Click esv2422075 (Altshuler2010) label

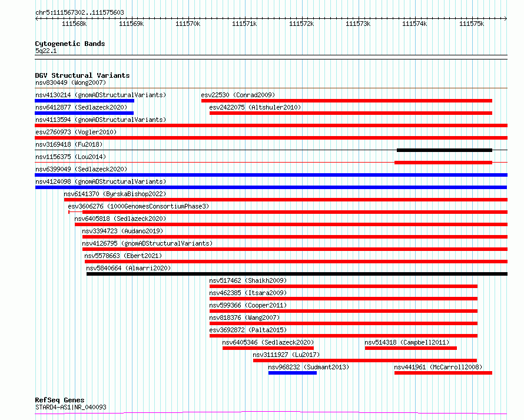pos(255,107)
